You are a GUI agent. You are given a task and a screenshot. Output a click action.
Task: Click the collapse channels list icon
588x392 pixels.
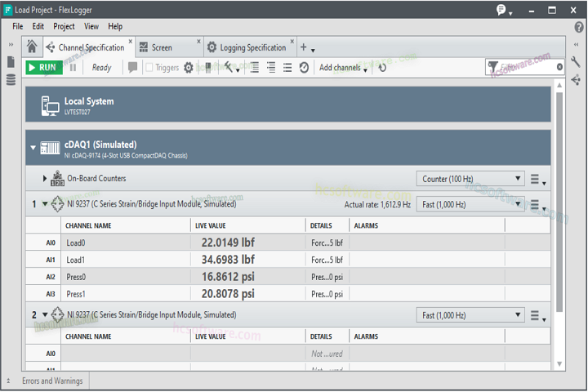pyautogui.click(x=271, y=68)
